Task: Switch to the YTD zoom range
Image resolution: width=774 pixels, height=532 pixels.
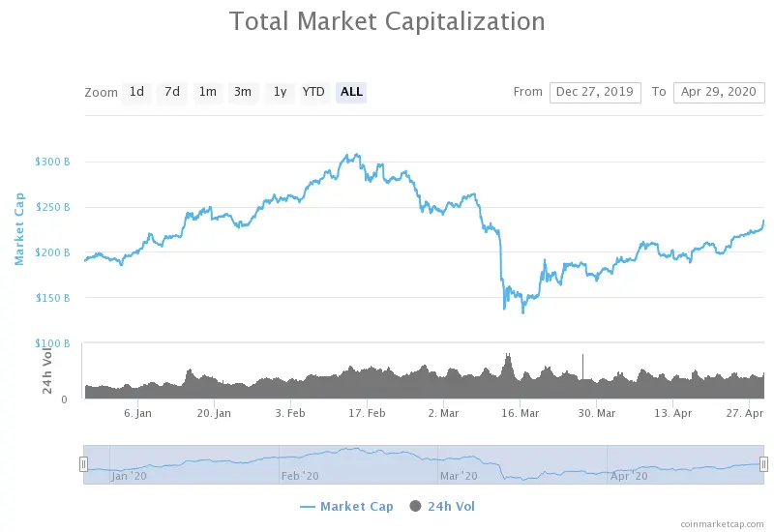Action: pos(313,92)
